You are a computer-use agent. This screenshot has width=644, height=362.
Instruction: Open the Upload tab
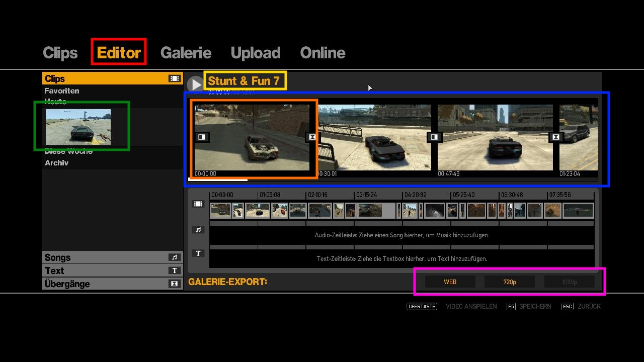[255, 52]
